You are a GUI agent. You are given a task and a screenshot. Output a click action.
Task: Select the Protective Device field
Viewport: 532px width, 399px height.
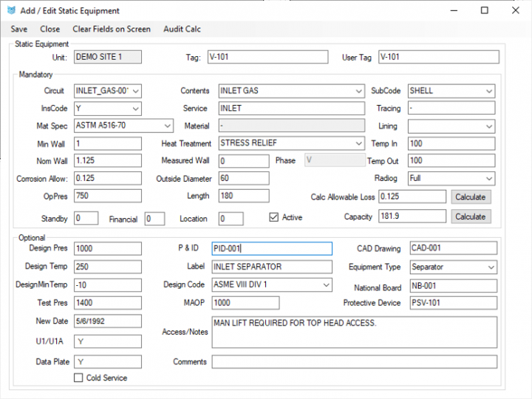(454, 303)
